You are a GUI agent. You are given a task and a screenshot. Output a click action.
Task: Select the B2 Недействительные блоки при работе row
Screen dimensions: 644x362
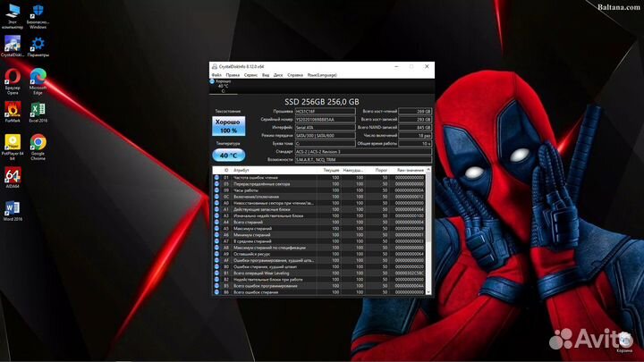[319, 280]
